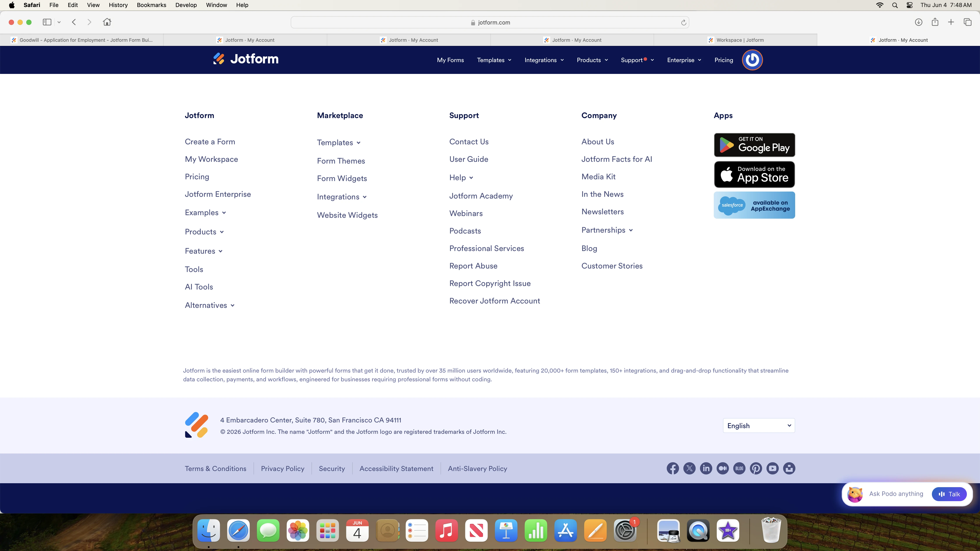Open Jotform's Pinterest icon
980x551 pixels.
756,469
